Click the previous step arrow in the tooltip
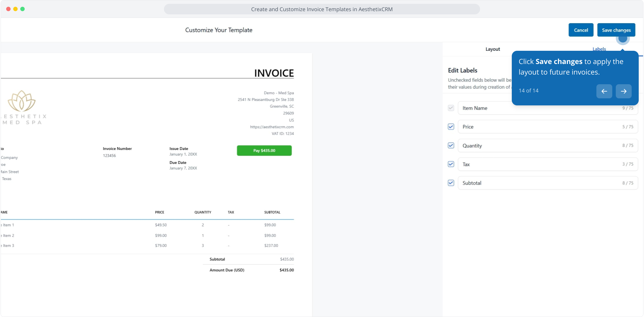The image size is (644, 317). (604, 91)
